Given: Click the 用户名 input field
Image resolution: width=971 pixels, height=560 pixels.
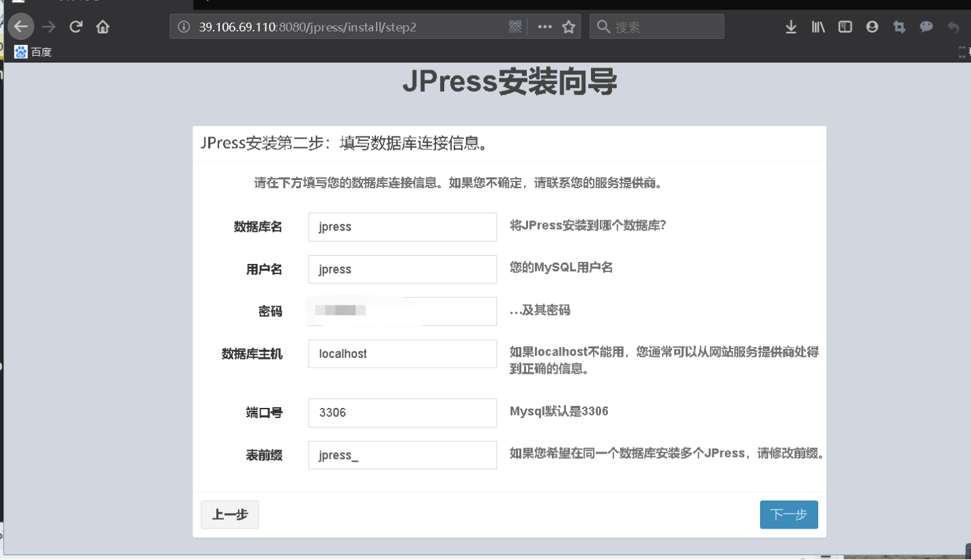Looking at the screenshot, I should point(403,269).
